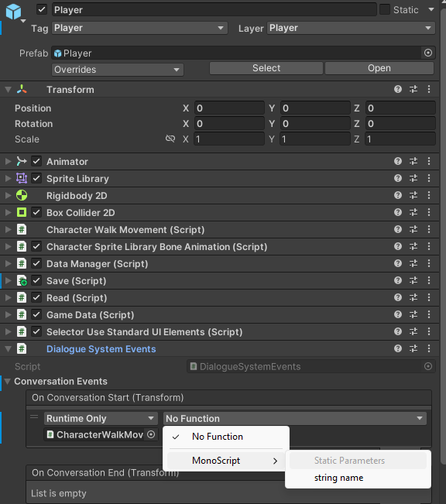
Task: Click the prefab Select button
Action: [266, 68]
